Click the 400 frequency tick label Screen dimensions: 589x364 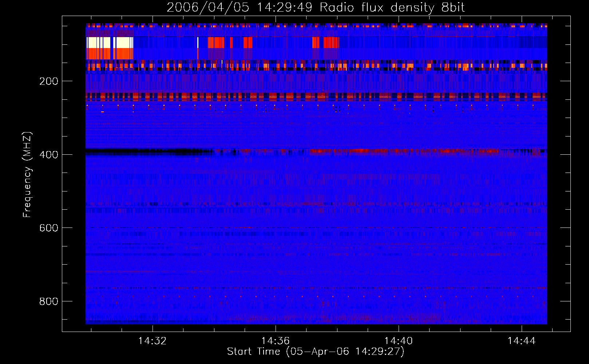(49, 155)
